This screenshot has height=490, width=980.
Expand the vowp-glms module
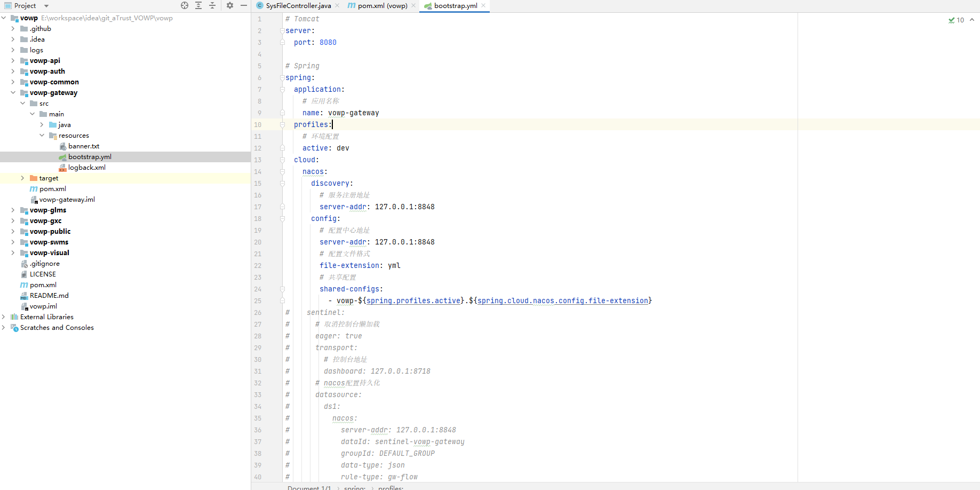pos(13,210)
